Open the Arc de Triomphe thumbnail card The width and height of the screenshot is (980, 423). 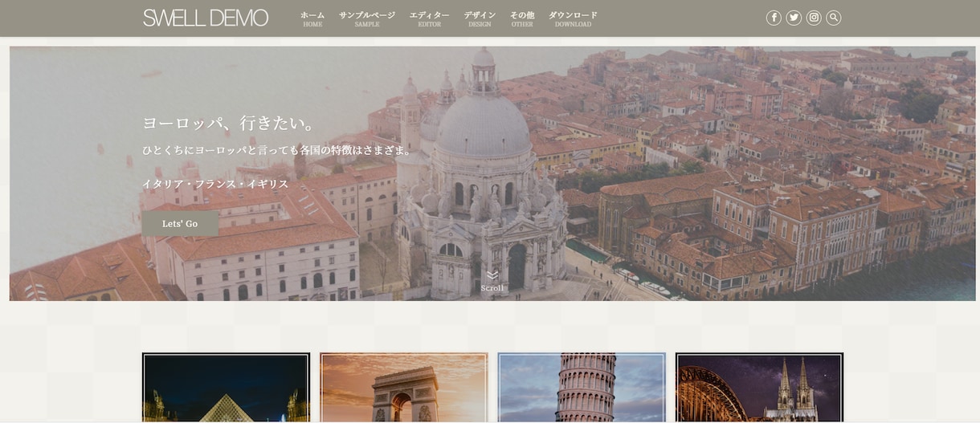(x=404, y=388)
